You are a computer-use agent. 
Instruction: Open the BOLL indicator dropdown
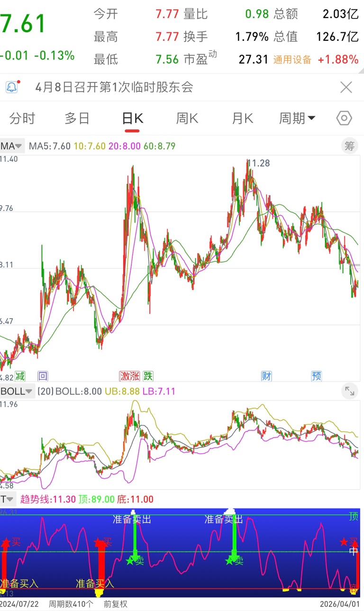(17, 392)
